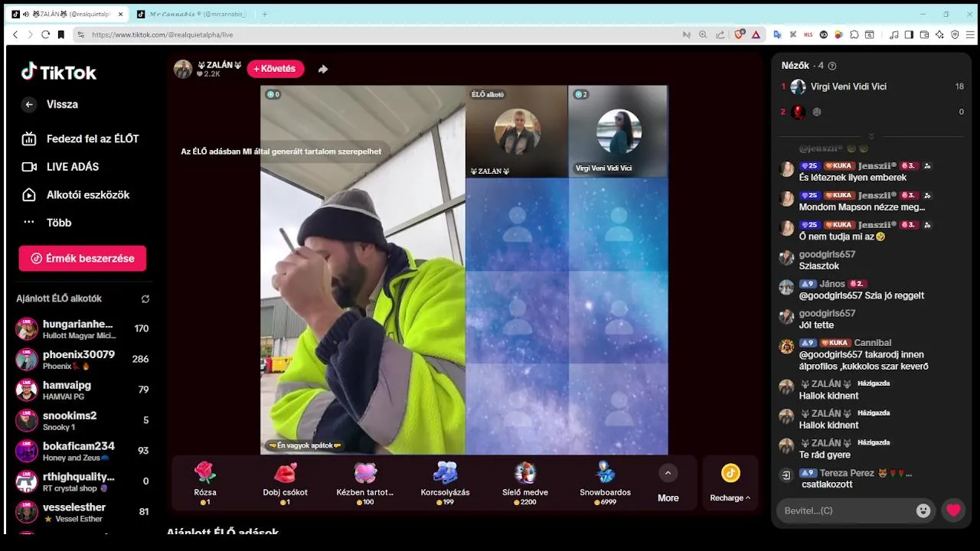Refresh the Ajánlott ÉLŐ alkotók list

point(145,298)
